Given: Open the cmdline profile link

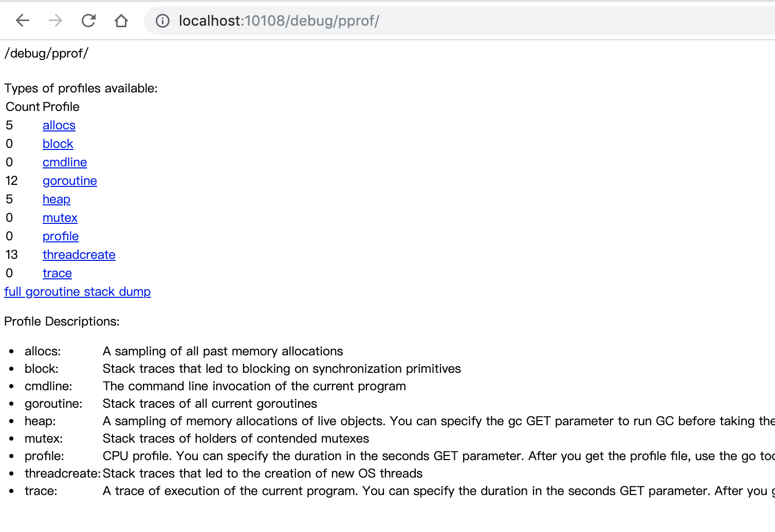Looking at the screenshot, I should (65, 162).
